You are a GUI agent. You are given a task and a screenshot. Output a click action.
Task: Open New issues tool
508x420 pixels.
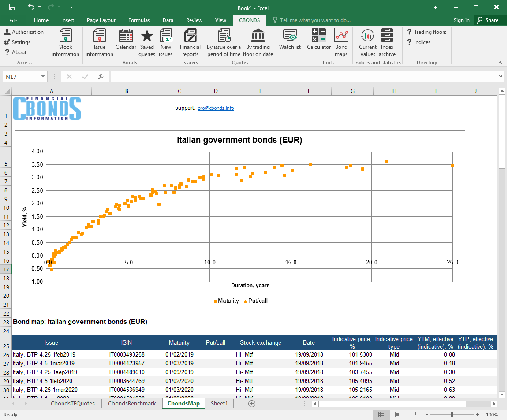tap(165, 42)
